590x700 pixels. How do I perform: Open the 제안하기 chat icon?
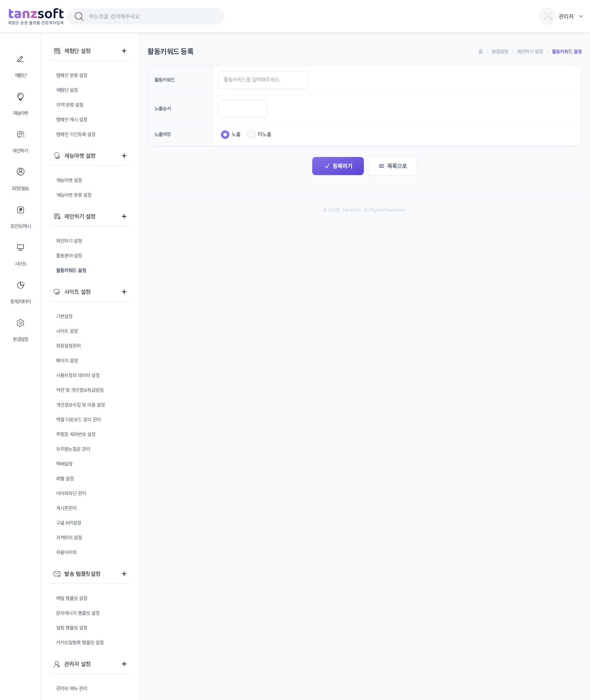click(20, 134)
